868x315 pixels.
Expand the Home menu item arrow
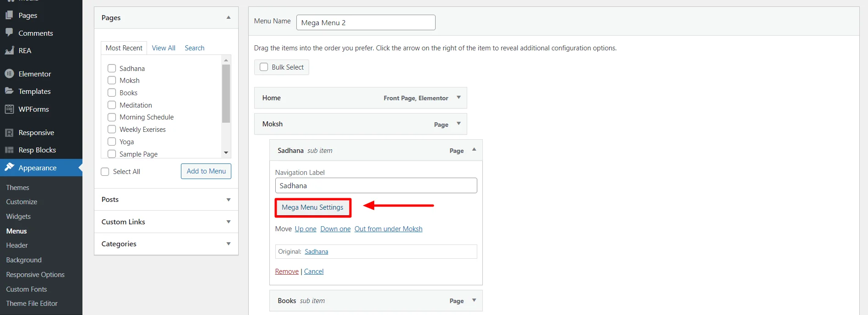coord(459,98)
